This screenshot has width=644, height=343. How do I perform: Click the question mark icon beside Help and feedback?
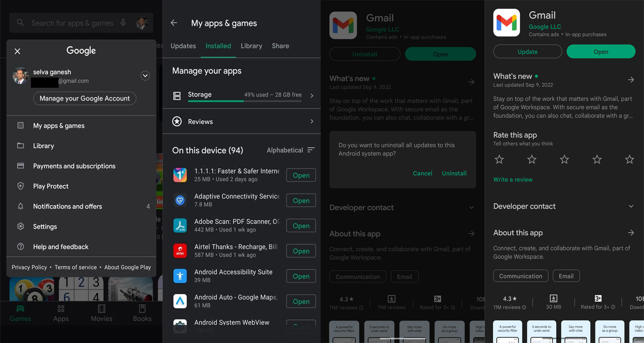20,247
